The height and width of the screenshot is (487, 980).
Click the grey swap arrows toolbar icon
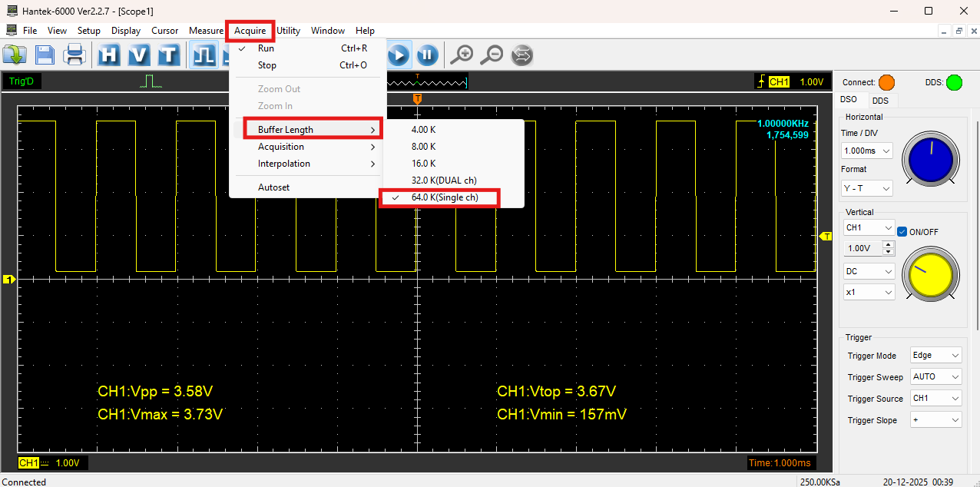(x=521, y=55)
